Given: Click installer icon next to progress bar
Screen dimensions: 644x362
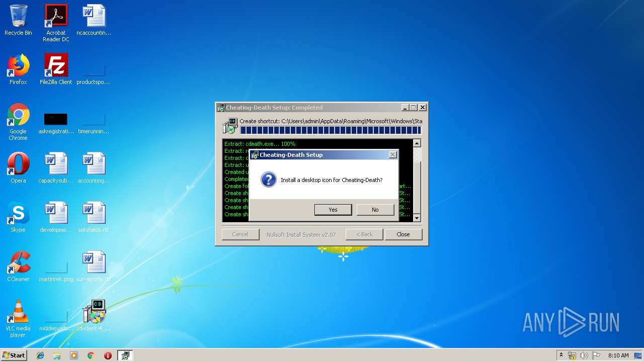Looking at the screenshot, I should click(230, 126).
